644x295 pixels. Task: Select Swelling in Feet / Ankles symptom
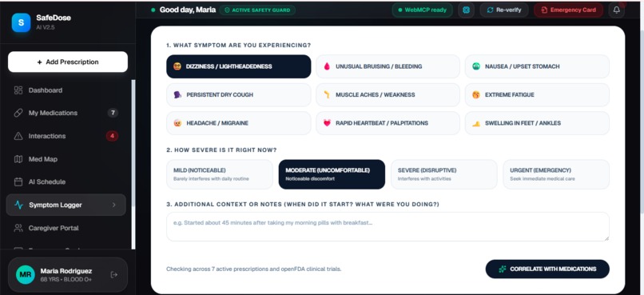[x=537, y=123]
